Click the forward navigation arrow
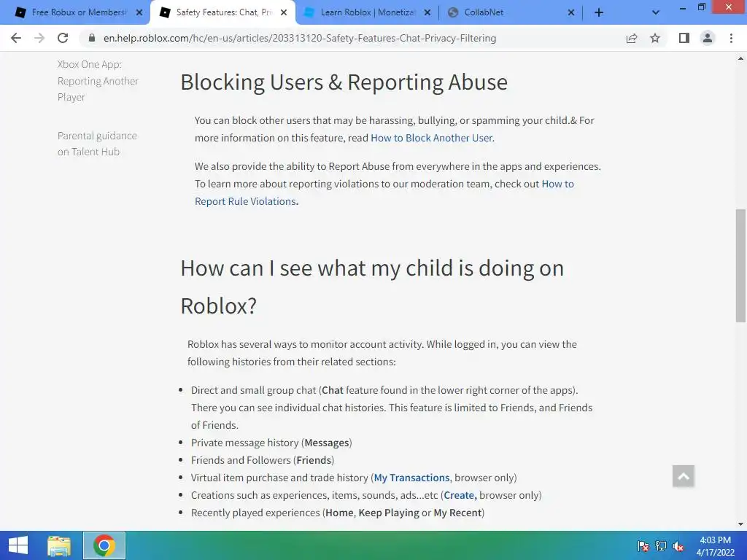747x560 pixels. 39,38
